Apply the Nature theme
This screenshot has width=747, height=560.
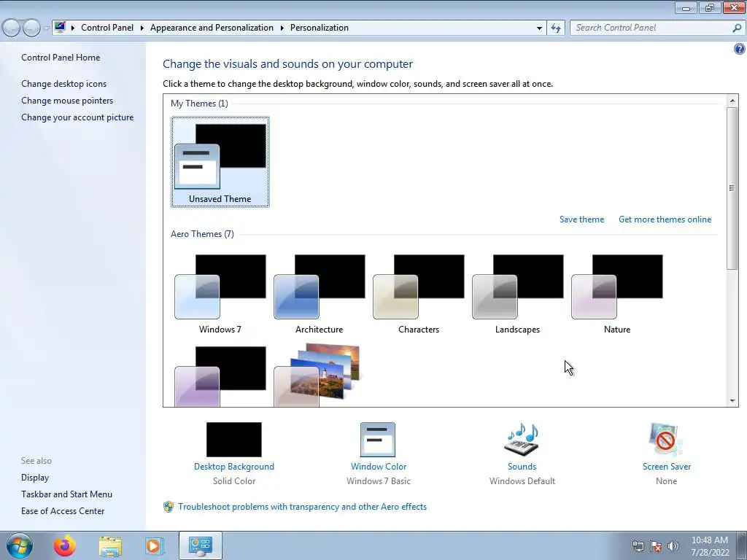617,294
